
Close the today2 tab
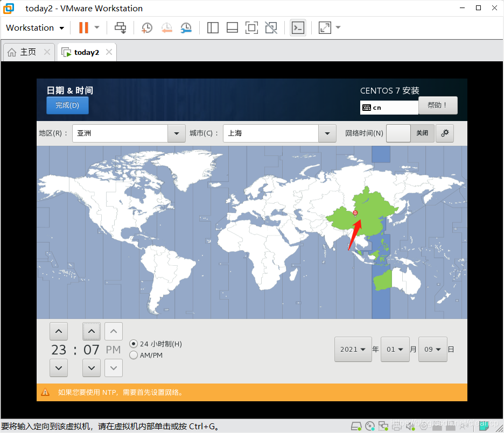(x=109, y=52)
